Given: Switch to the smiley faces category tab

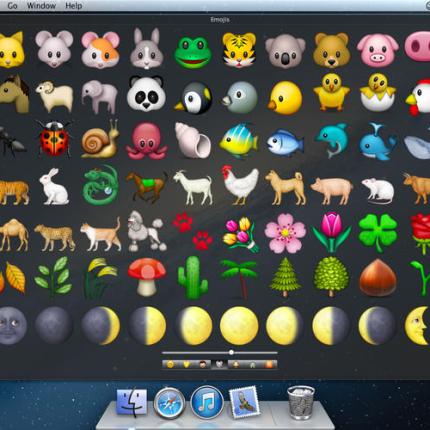Looking at the screenshot, I should [170, 365].
